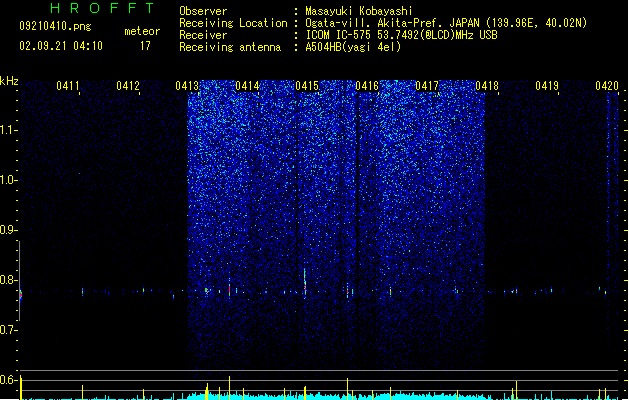Click the 0411 time marker
Screen dimensions: 629x400
point(68,86)
